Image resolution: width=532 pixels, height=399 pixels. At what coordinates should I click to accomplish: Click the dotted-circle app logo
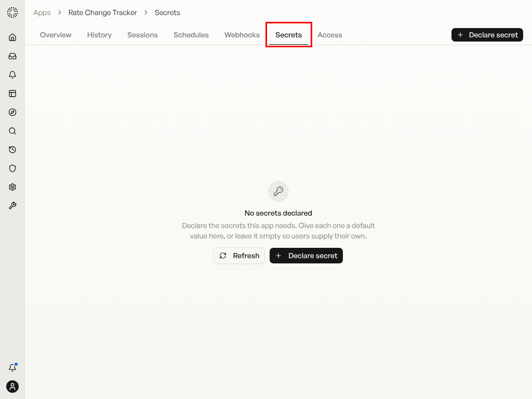click(12, 12)
